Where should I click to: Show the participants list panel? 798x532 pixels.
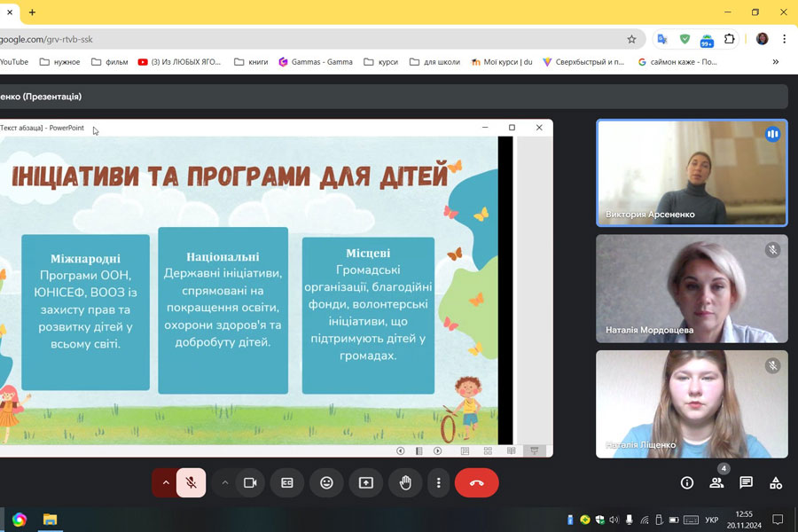point(716,482)
